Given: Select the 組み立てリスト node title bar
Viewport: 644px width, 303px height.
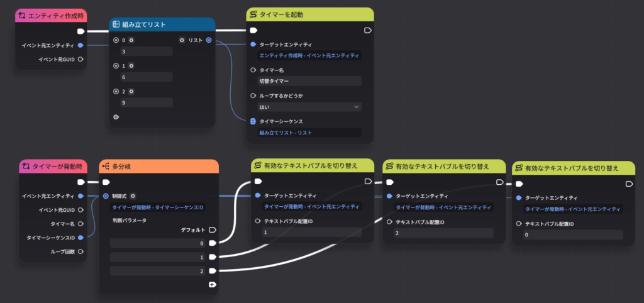Looking at the screenshot, I should [162, 25].
